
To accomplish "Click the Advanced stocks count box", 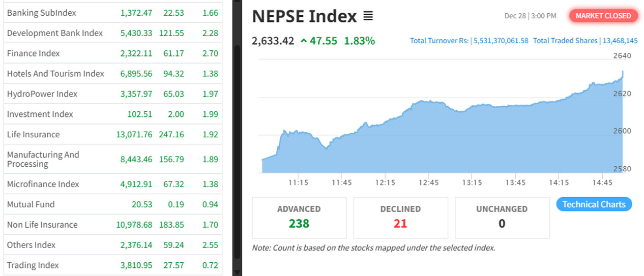I will pyautogui.click(x=299, y=218).
